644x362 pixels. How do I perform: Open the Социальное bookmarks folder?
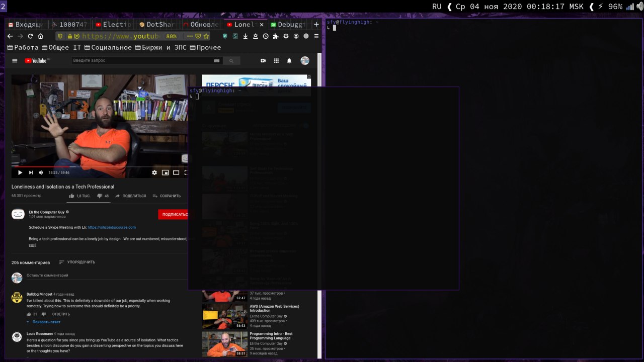click(x=108, y=47)
